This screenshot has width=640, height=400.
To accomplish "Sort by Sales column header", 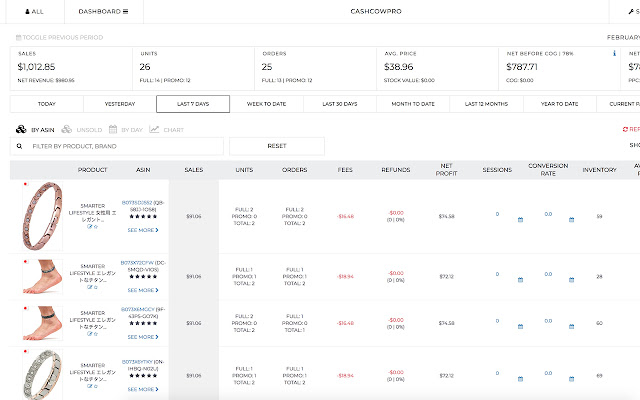I will 193,170.
